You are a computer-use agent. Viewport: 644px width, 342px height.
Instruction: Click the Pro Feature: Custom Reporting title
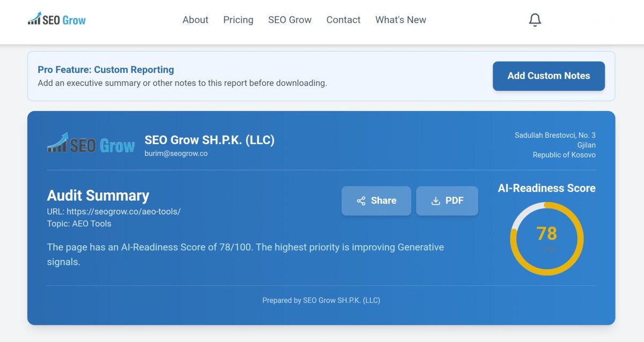106,70
